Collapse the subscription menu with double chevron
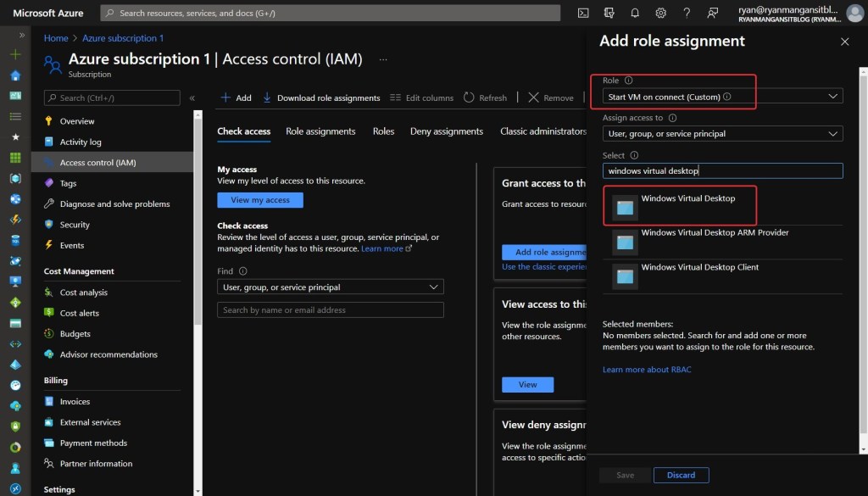 [x=192, y=98]
